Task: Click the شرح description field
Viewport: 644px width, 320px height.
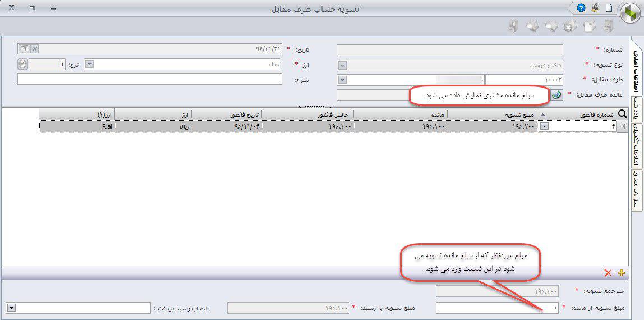Action: tap(149, 79)
